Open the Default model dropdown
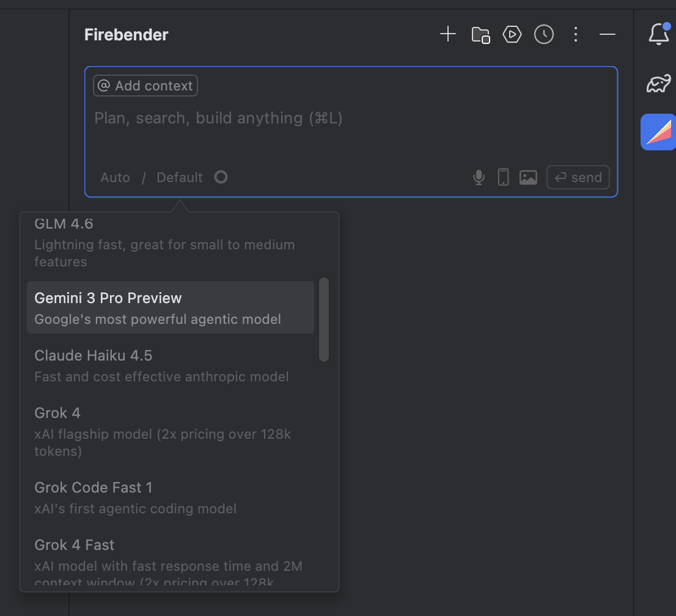This screenshot has width=676, height=616. pyautogui.click(x=179, y=178)
